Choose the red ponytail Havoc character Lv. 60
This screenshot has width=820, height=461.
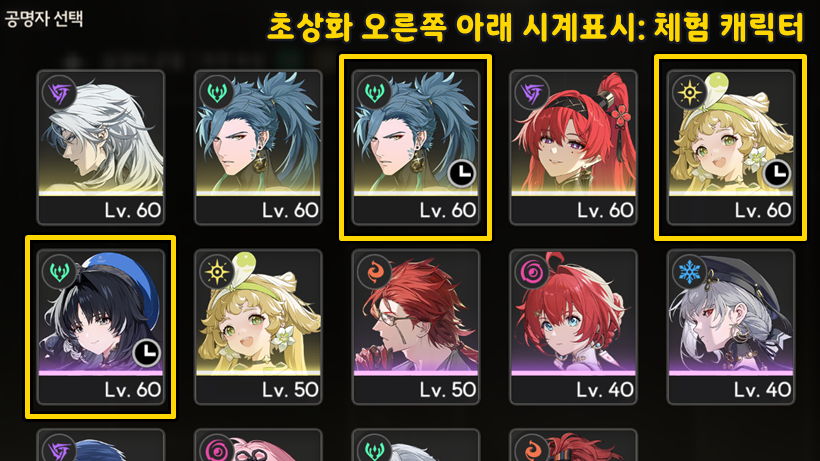click(x=573, y=147)
